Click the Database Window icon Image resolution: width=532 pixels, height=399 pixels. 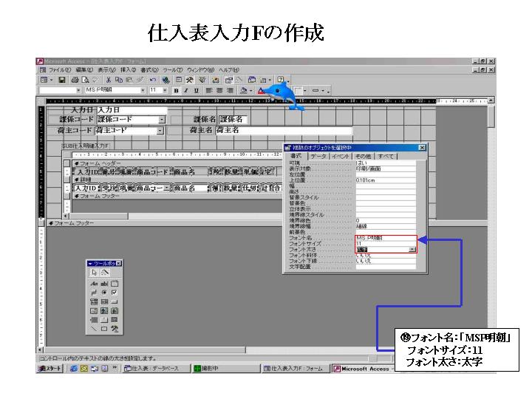pos(252,80)
